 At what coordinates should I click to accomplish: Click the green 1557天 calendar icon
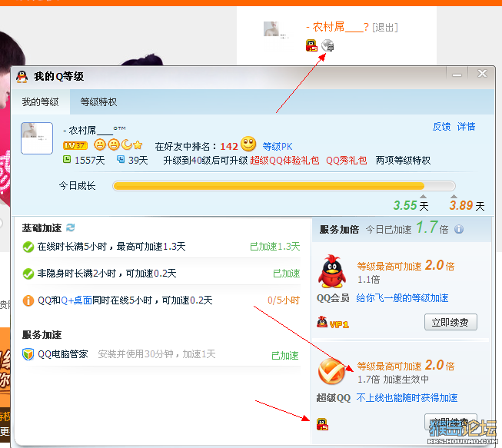[67, 159]
